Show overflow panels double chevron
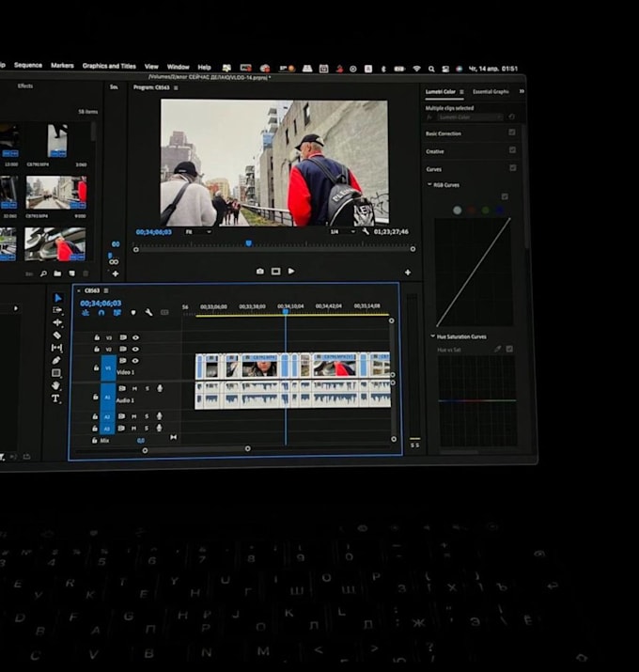The height and width of the screenshot is (672, 639). tap(522, 91)
